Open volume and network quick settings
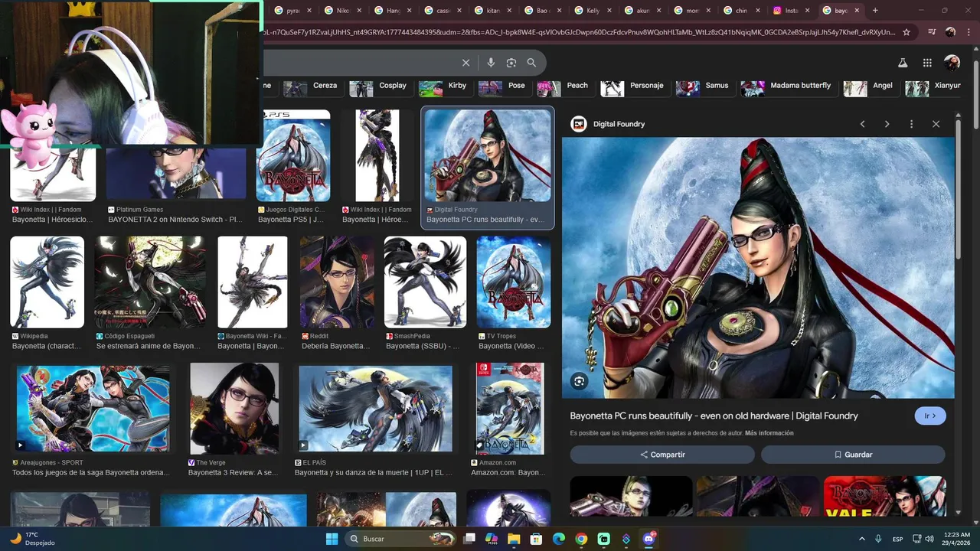980x551 pixels. click(x=924, y=539)
